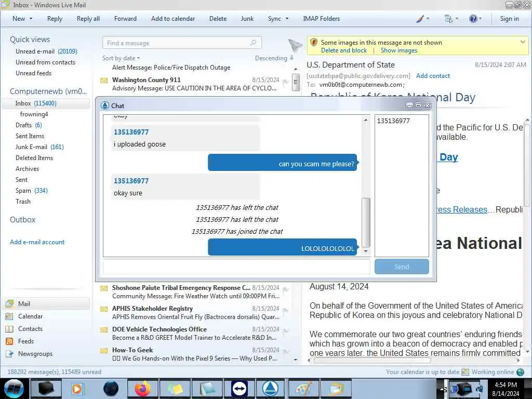Click reading pane horizontal scrollbar thumb
Image resolution: width=532 pixels, height=399 pixels.
click(372, 361)
